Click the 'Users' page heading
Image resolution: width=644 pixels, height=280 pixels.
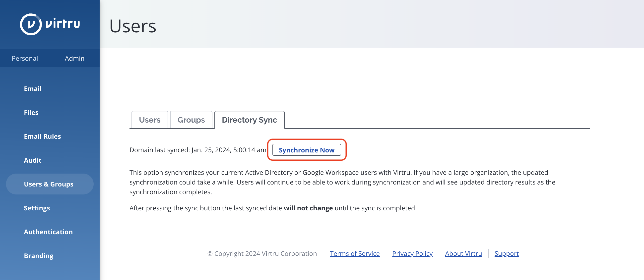click(x=133, y=26)
